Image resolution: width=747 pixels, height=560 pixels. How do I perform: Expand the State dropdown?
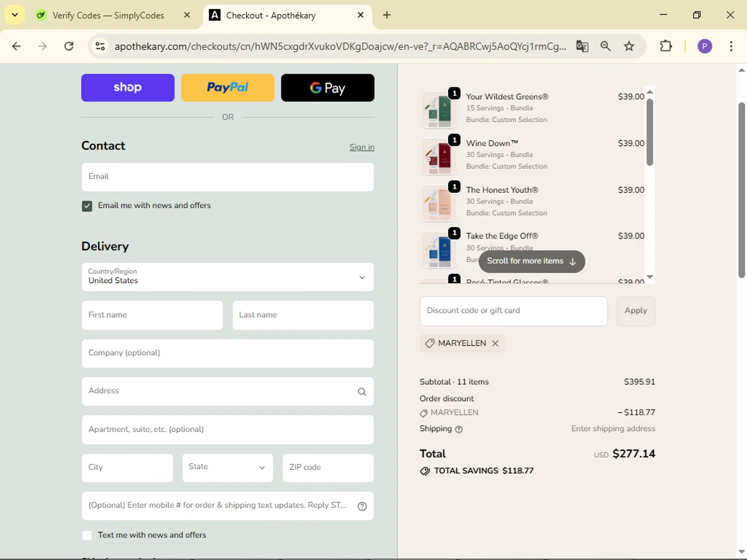pos(228,467)
